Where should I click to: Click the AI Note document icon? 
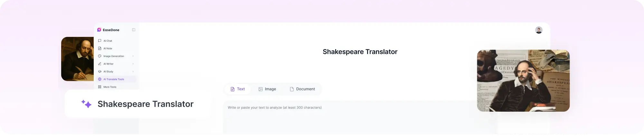click(x=99, y=48)
